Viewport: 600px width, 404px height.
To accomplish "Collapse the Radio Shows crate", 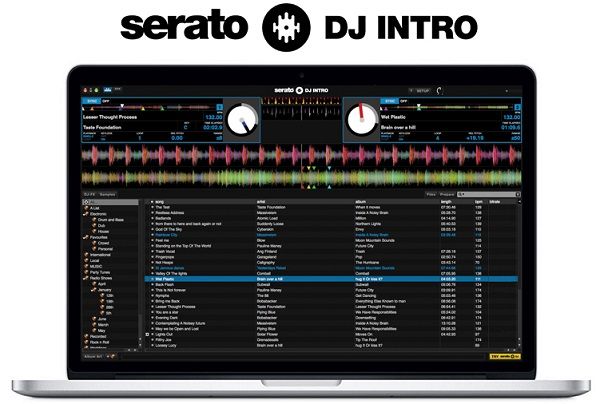I will [86, 278].
